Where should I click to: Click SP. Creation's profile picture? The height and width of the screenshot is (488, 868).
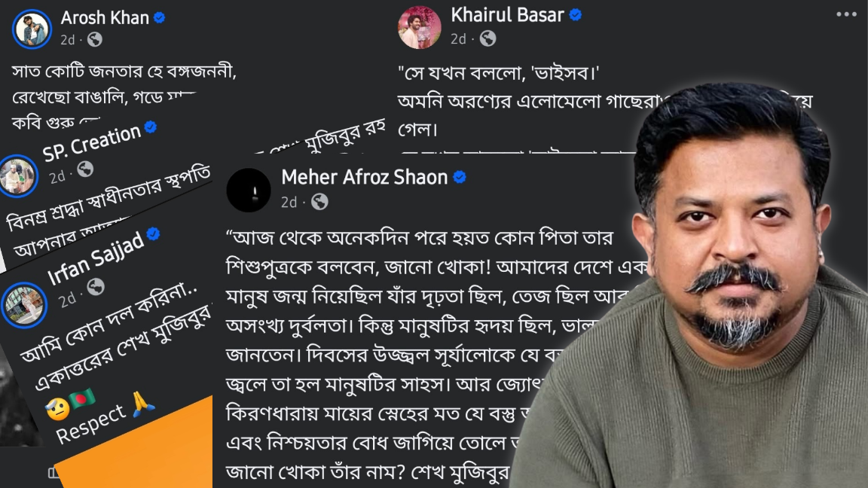click(x=19, y=176)
